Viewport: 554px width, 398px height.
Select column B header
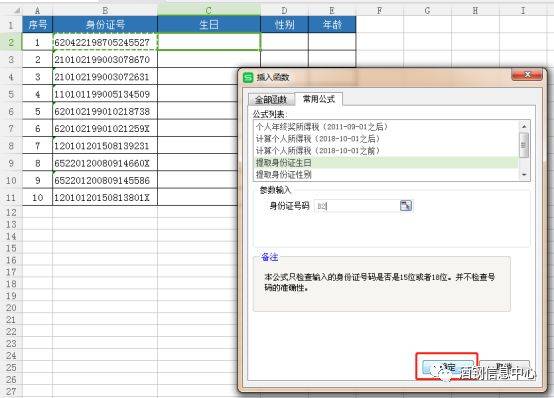[105, 11]
